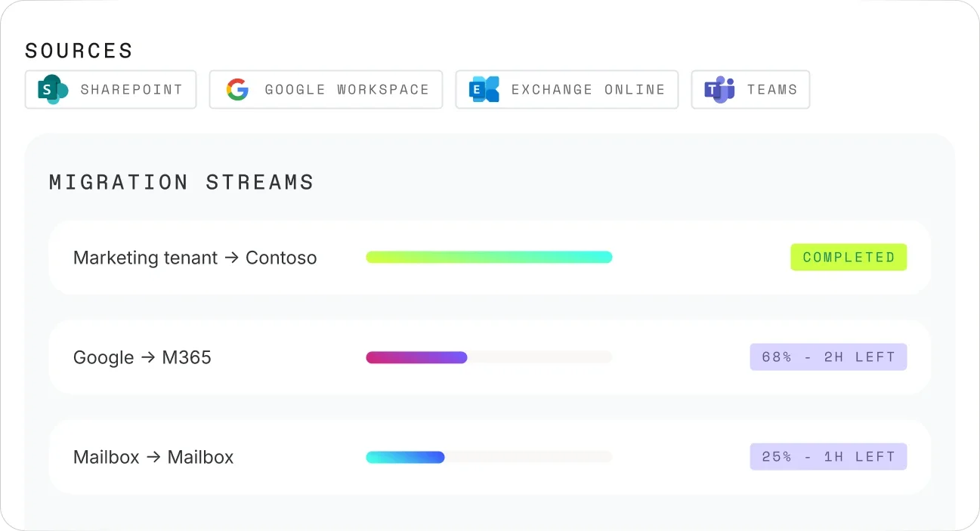
Task: Click the Exchange Online logo icon
Action: coord(484,90)
